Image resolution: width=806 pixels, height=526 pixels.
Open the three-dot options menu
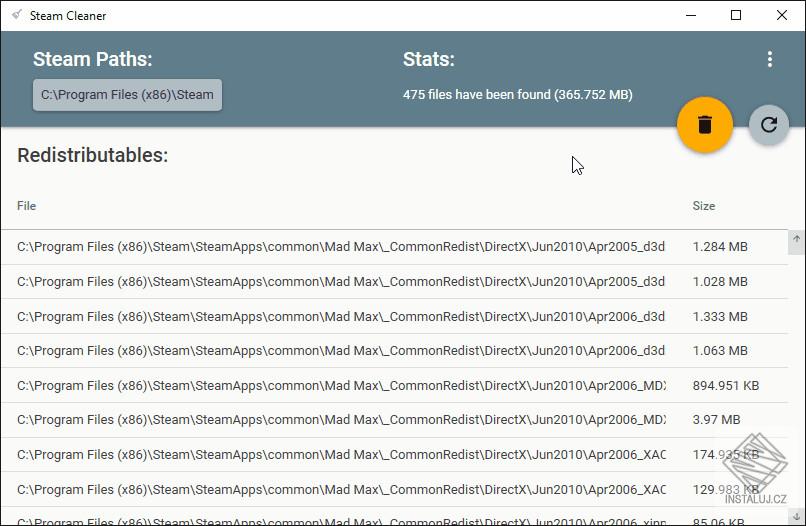(770, 59)
